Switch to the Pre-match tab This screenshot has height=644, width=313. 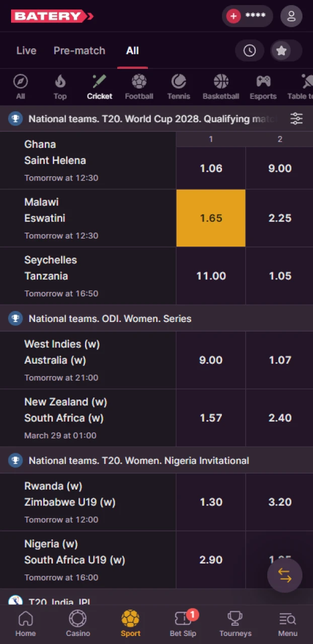coord(79,50)
